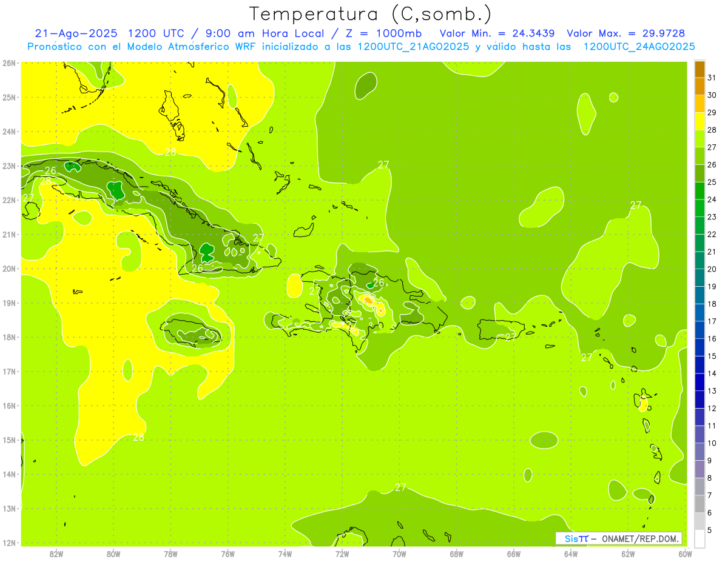
Task: Click the latitude axis label "20N"
Action: (8, 269)
